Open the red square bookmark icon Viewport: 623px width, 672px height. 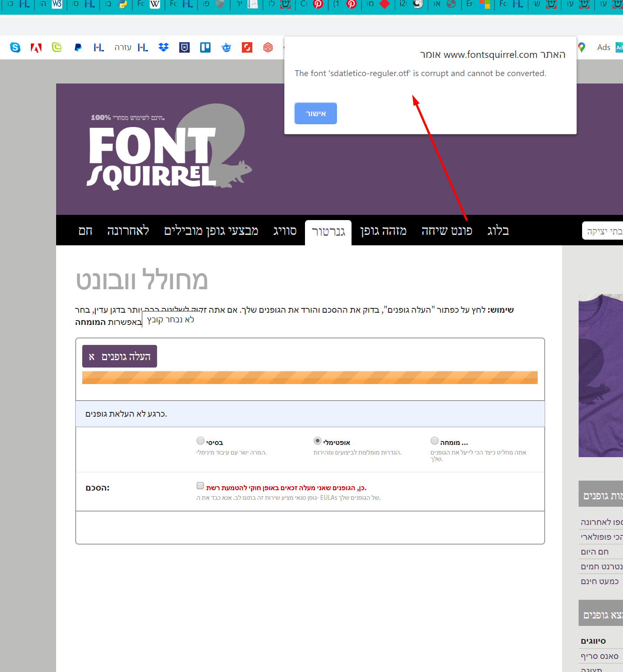(x=247, y=47)
